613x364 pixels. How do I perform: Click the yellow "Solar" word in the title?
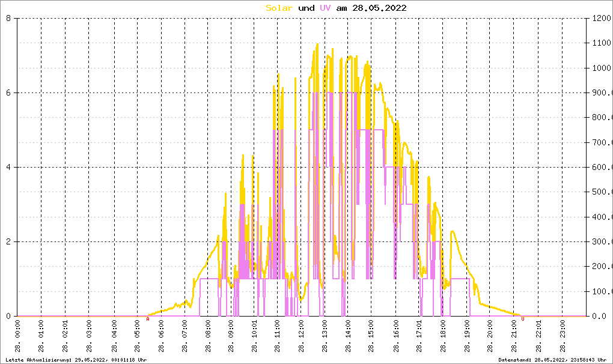click(279, 8)
